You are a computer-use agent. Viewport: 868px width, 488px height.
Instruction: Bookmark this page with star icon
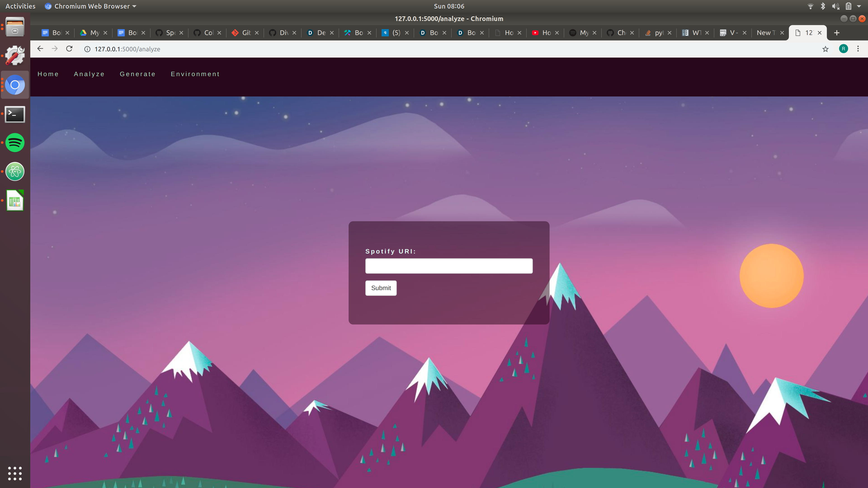tap(825, 49)
